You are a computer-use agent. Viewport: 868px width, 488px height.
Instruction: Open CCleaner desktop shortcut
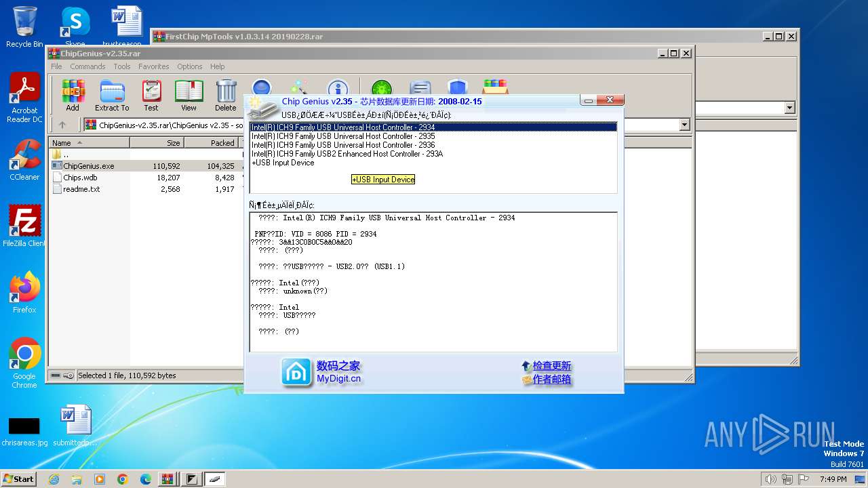[24, 160]
